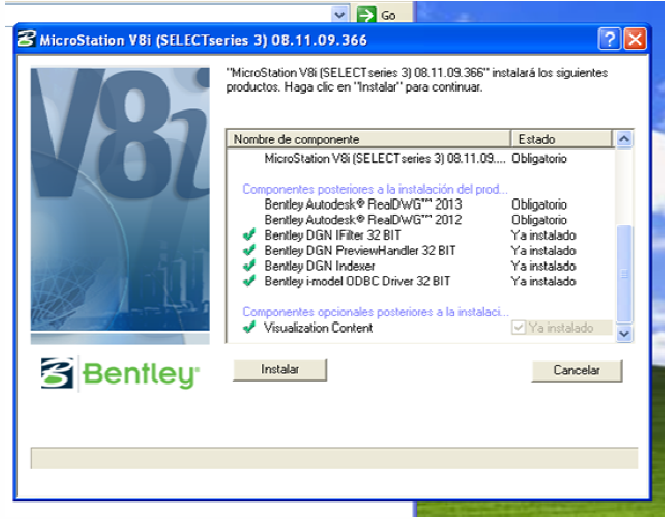Click the Obligatorio status for RealDWG 2013
The height and width of the screenshot is (519, 665).
click(539, 204)
